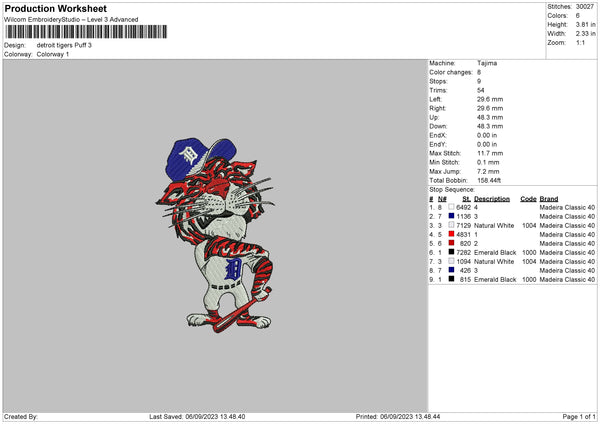Click 'Natural White' in stop row 3

point(494,225)
